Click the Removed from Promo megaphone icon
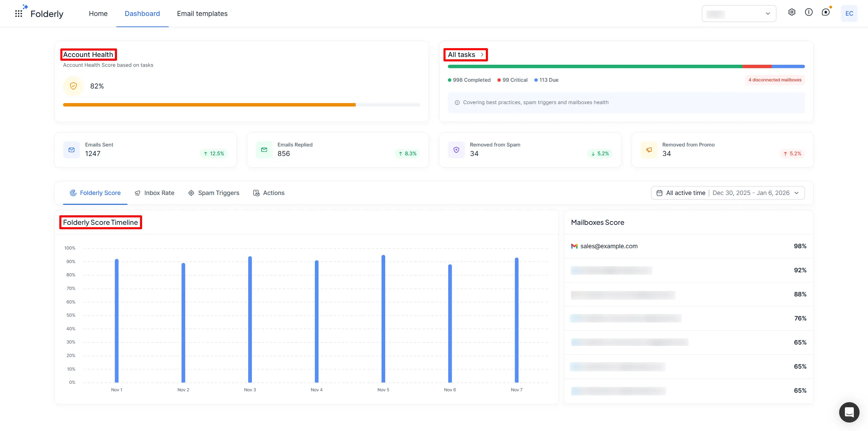This screenshot has height=431, width=868. (649, 150)
